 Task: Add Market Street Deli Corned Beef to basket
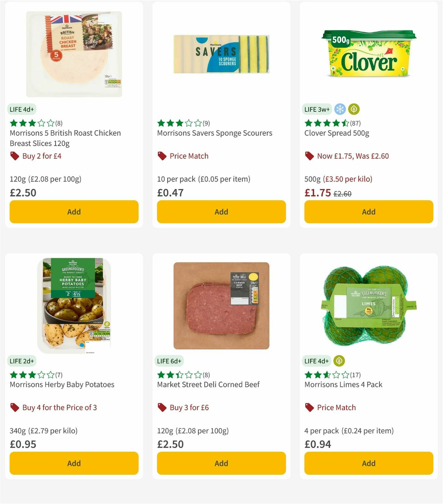[x=221, y=463]
